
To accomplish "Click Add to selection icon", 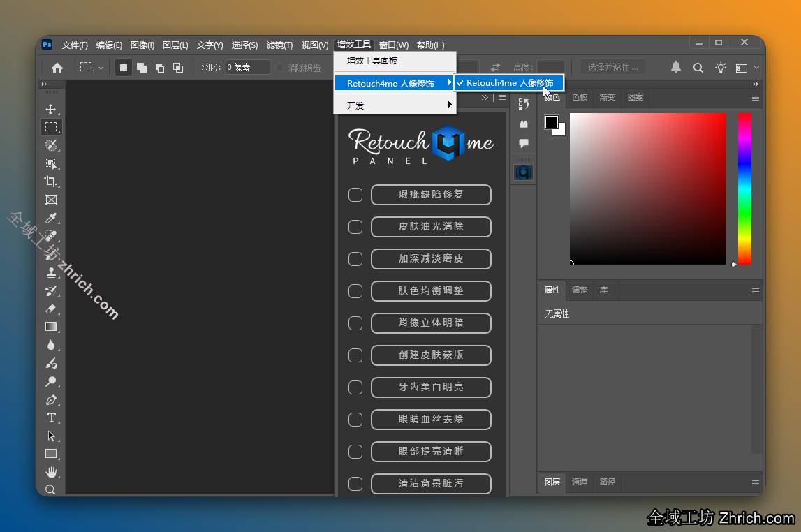I will click(x=142, y=68).
